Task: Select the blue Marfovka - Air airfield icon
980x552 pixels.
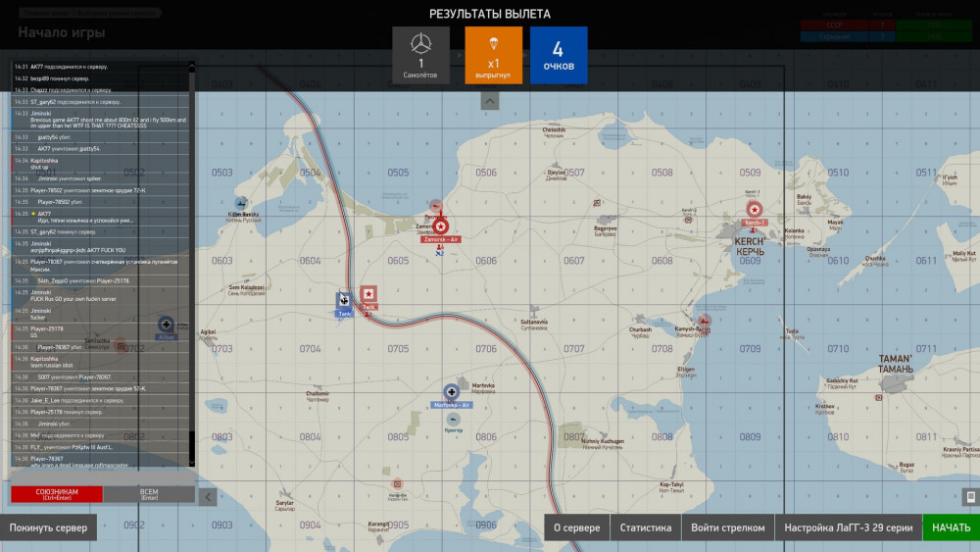Action: (x=451, y=392)
